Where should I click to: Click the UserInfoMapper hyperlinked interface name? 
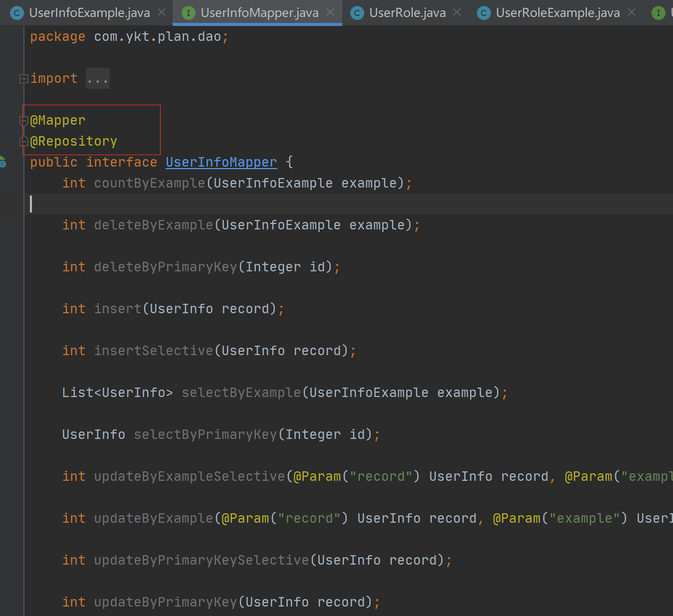pyautogui.click(x=221, y=162)
